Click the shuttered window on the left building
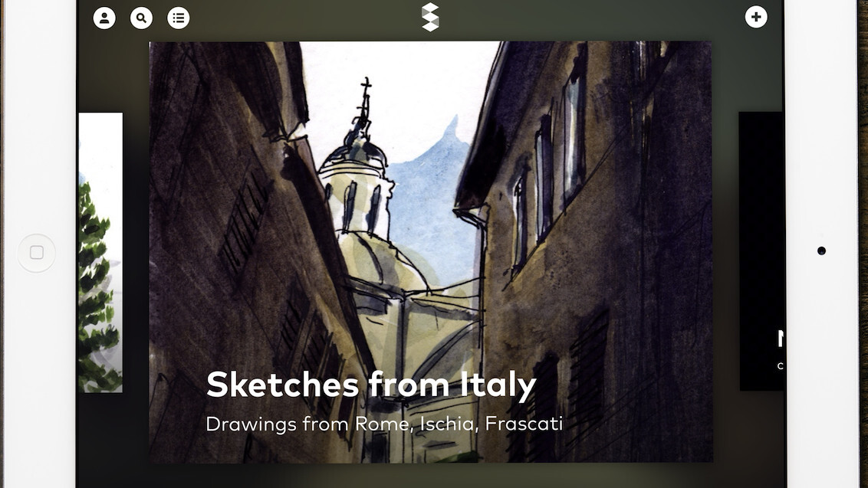 pos(244,221)
